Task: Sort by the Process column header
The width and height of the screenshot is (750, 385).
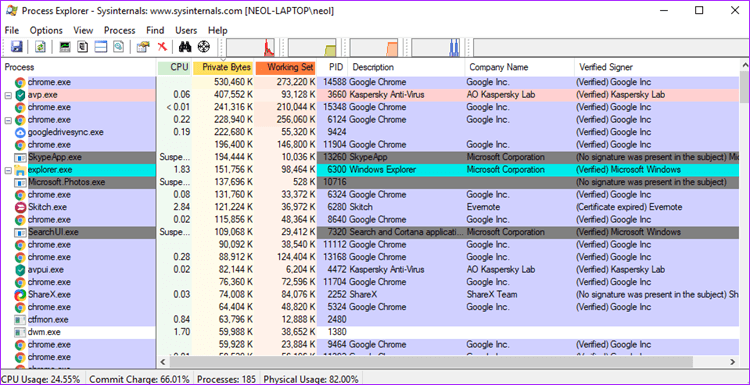Action: point(79,67)
